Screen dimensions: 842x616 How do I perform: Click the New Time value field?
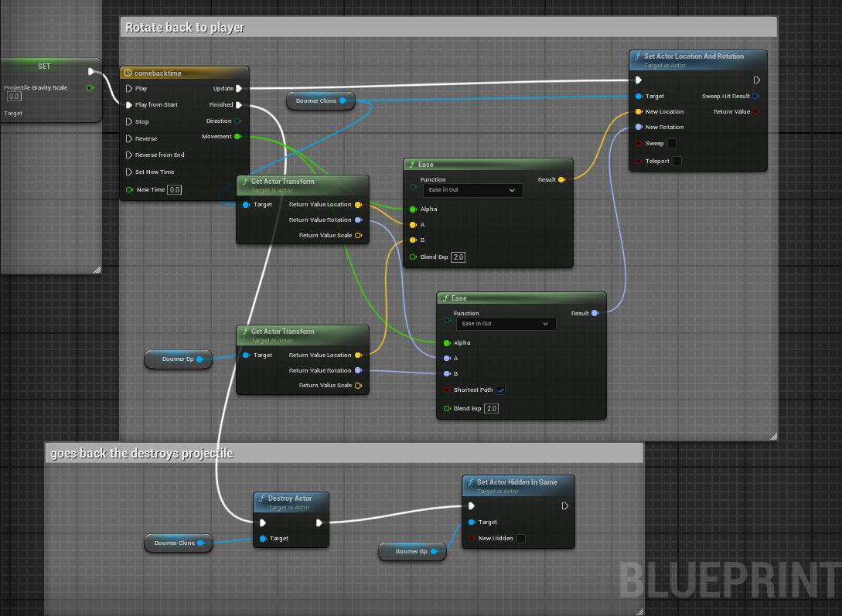175,190
